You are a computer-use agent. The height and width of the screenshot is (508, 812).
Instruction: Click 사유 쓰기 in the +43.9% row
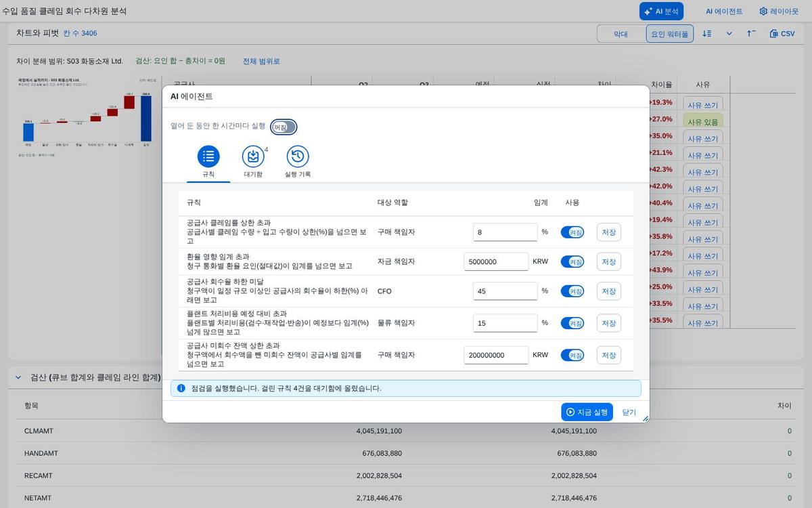pyautogui.click(x=703, y=273)
